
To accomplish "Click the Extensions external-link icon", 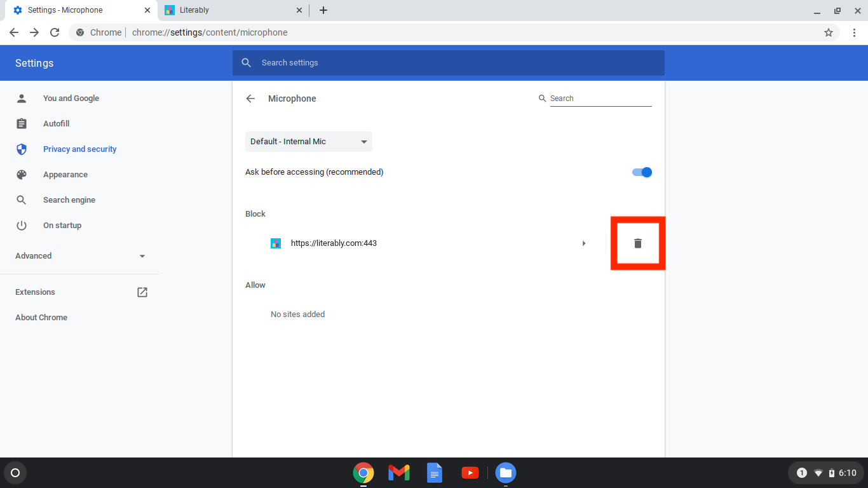I will coord(142,292).
